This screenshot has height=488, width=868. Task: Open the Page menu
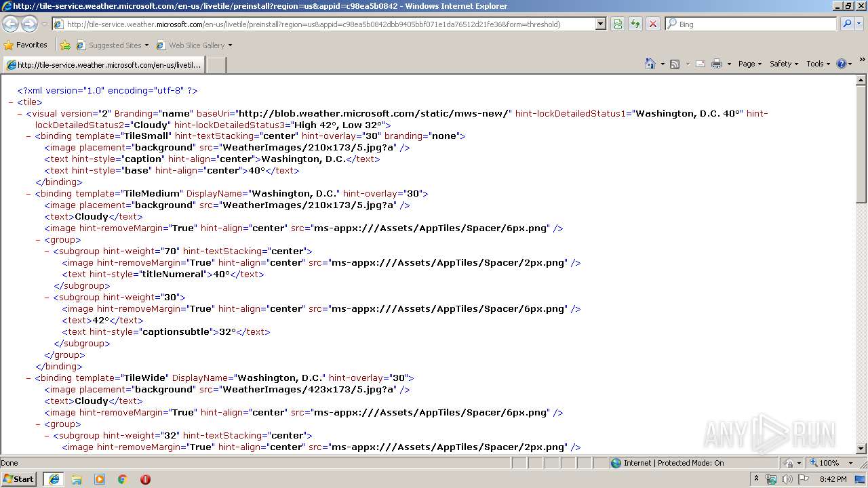coord(750,64)
